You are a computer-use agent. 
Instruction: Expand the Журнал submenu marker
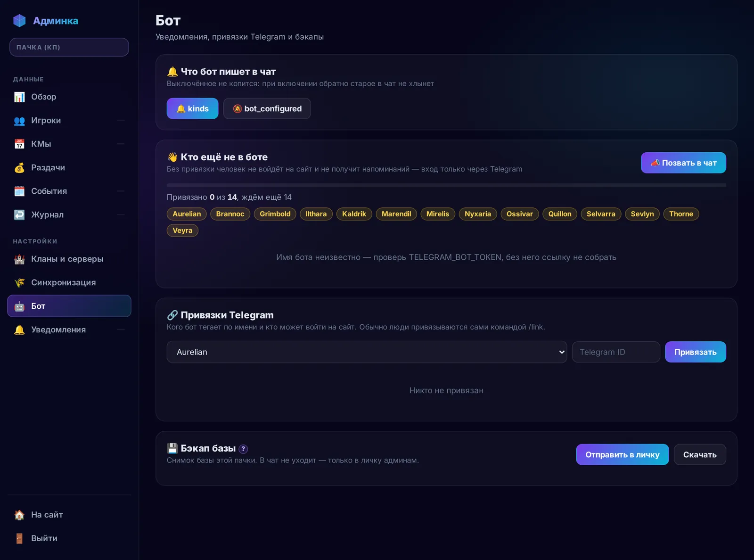[121, 215]
